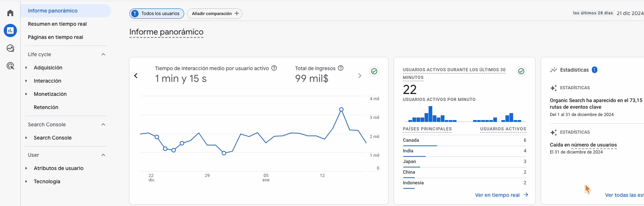Open the Reports bar-chart icon
This screenshot has width=644, height=206.
[x=10, y=30]
